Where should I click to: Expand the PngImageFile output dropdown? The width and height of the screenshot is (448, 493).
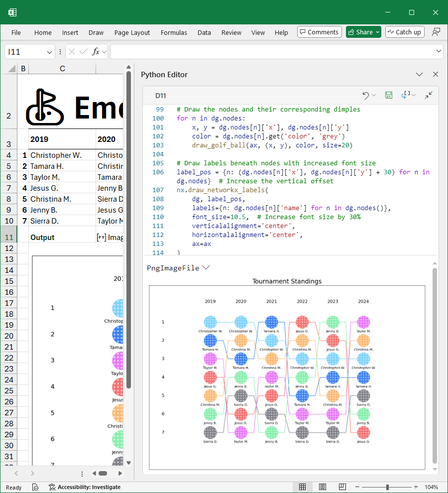pos(206,268)
